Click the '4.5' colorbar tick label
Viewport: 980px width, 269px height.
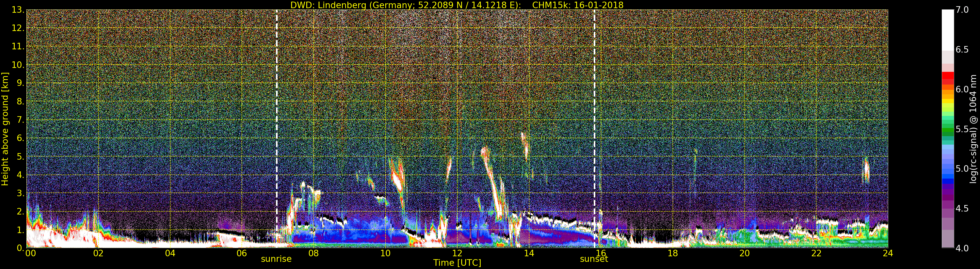point(962,209)
